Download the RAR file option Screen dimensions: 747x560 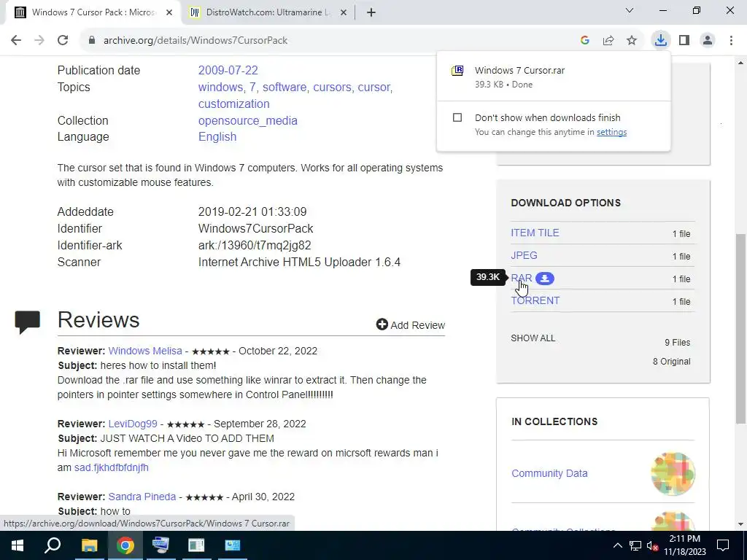point(521,278)
